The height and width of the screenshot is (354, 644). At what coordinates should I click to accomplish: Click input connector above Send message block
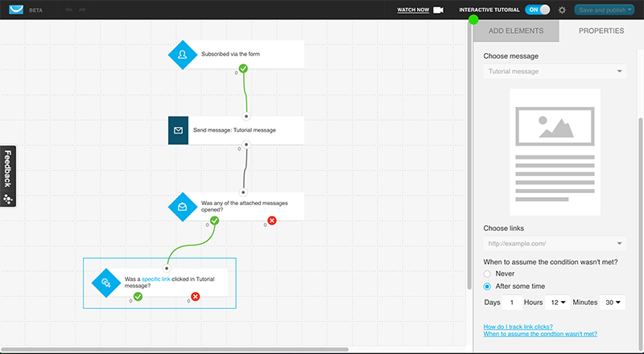246,116
